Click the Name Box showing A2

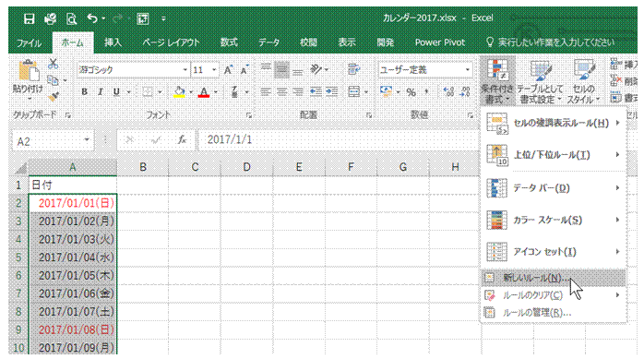pyautogui.click(x=53, y=141)
